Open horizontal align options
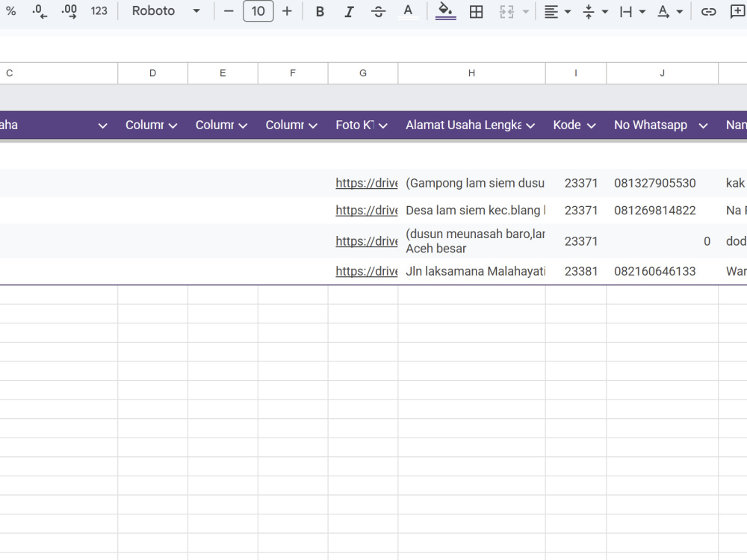This screenshot has width=747, height=560. [557, 11]
